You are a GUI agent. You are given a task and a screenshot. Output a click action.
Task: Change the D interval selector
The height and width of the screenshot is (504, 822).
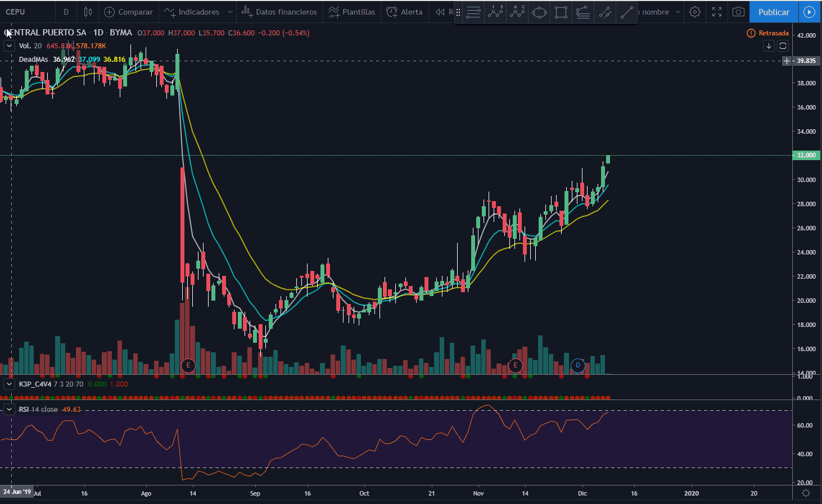(x=66, y=12)
